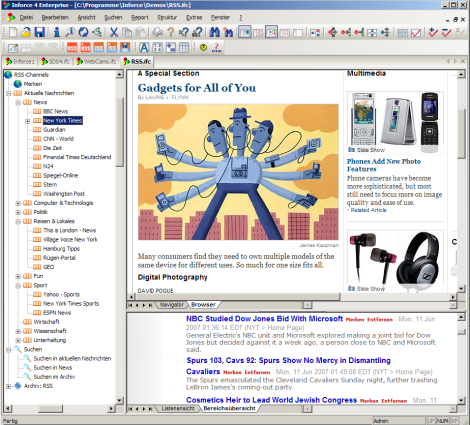Select the Spiegel-Online feed

60,175
